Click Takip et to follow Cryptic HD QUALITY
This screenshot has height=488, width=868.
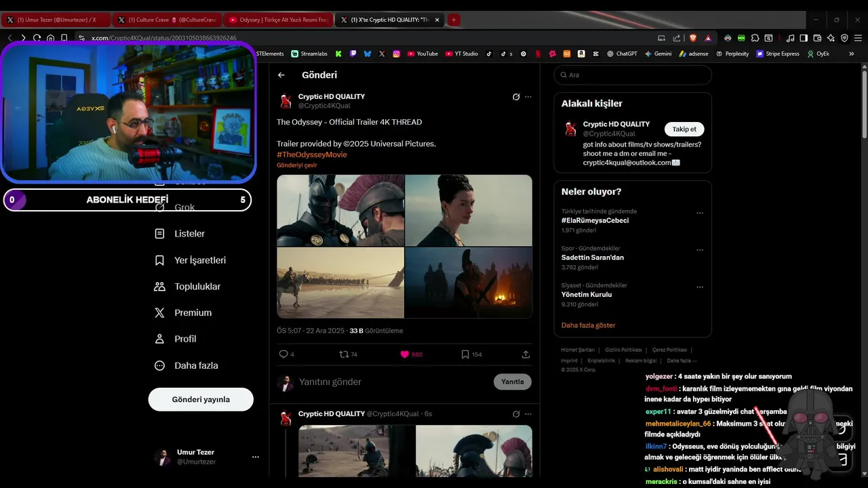684,129
